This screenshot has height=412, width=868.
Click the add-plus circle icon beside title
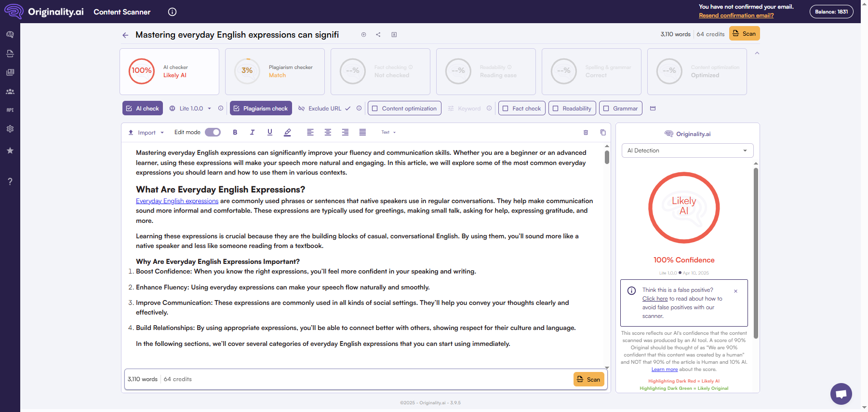point(364,35)
